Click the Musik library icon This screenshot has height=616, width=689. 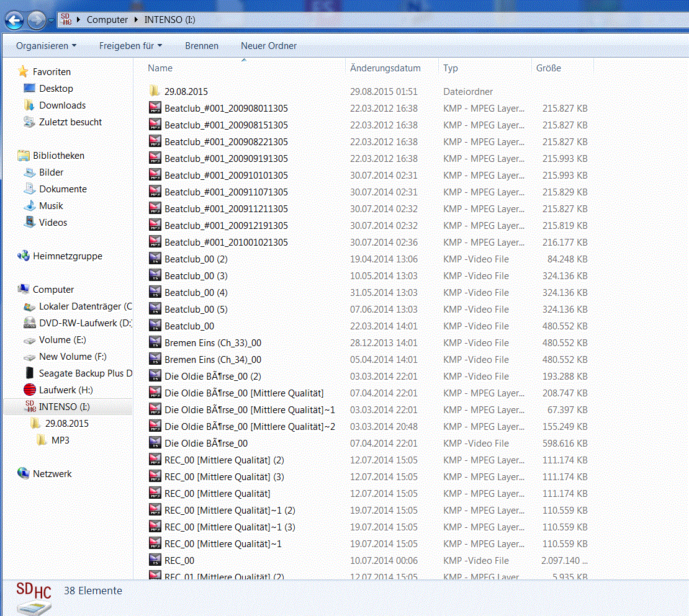[x=29, y=205]
